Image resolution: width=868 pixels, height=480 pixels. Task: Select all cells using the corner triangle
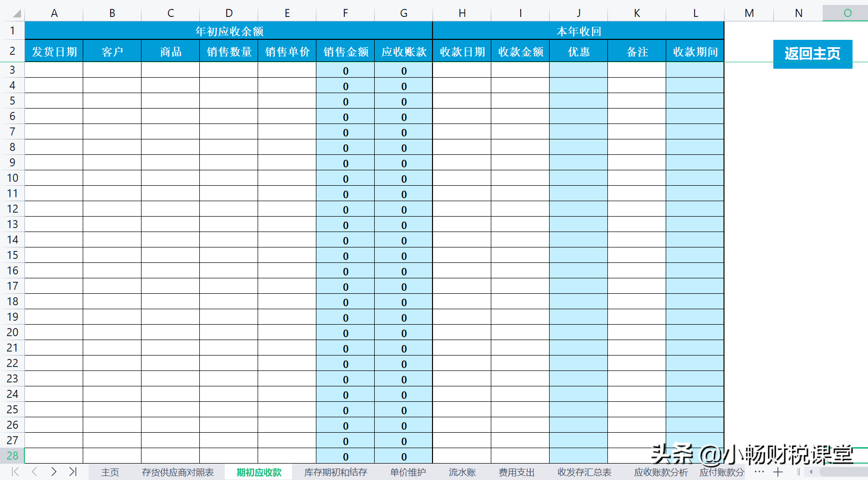pyautogui.click(x=16, y=13)
